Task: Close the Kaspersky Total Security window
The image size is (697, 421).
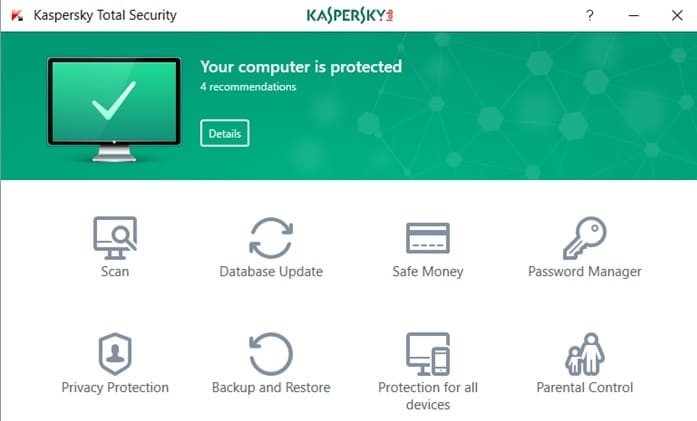Action: click(x=677, y=16)
